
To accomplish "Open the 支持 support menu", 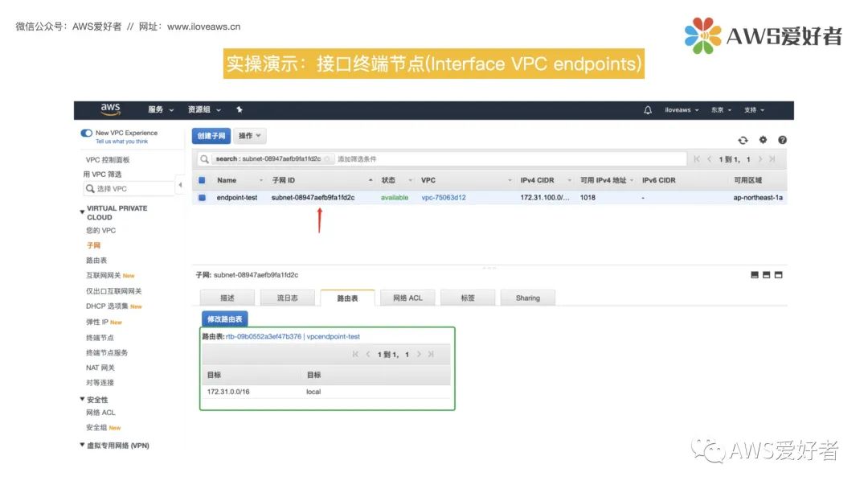I will coord(754,109).
